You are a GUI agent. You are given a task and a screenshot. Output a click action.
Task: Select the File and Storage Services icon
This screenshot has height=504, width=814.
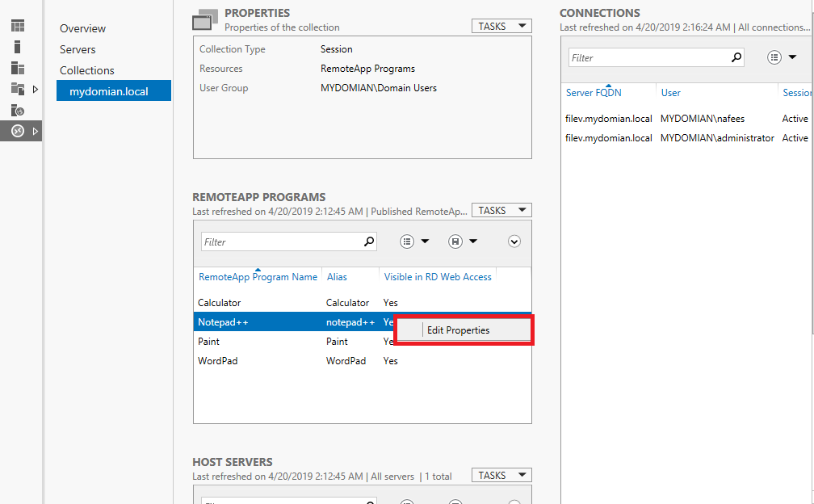[x=18, y=89]
